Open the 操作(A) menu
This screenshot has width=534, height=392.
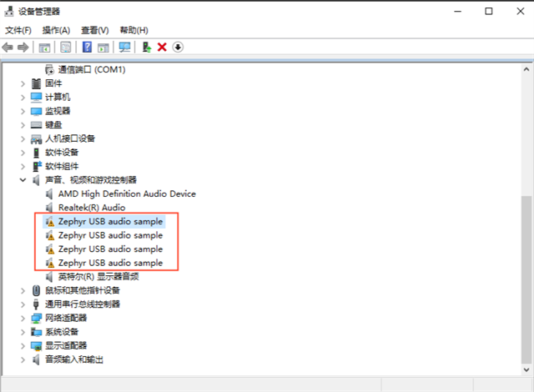(x=56, y=30)
